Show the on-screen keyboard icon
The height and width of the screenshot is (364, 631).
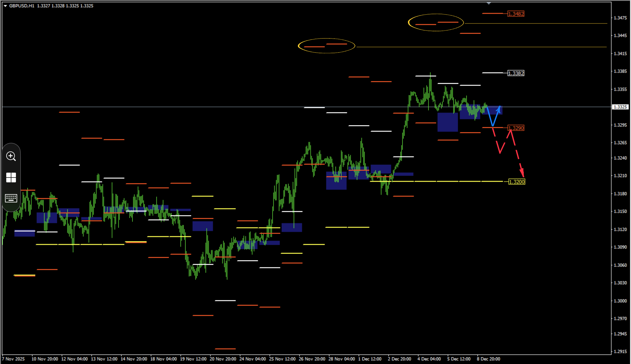pos(11,198)
